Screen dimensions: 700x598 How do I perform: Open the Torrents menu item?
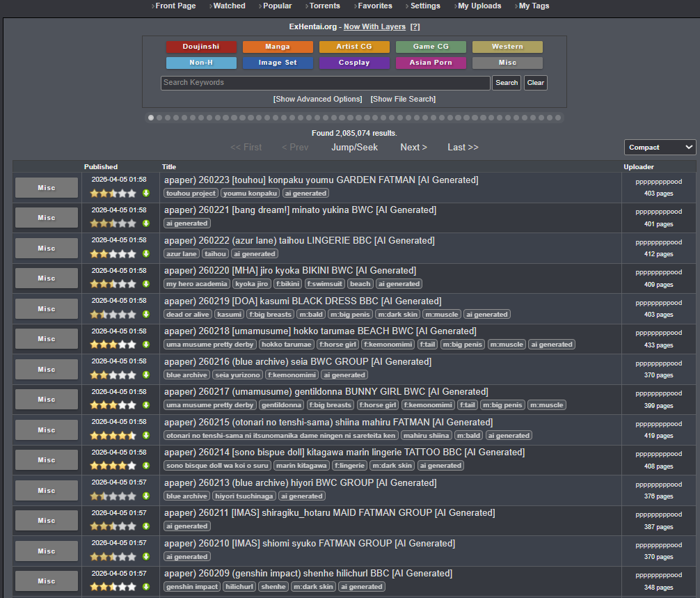pyautogui.click(x=324, y=6)
